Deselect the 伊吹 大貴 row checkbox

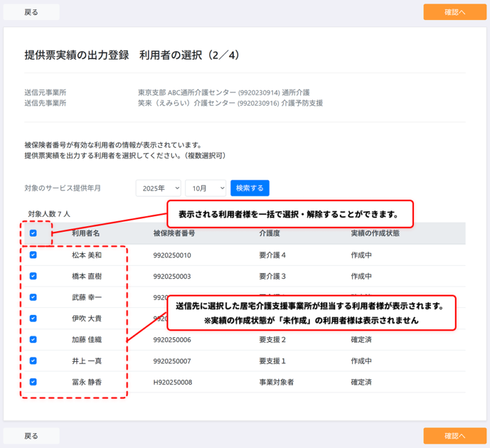(x=33, y=318)
